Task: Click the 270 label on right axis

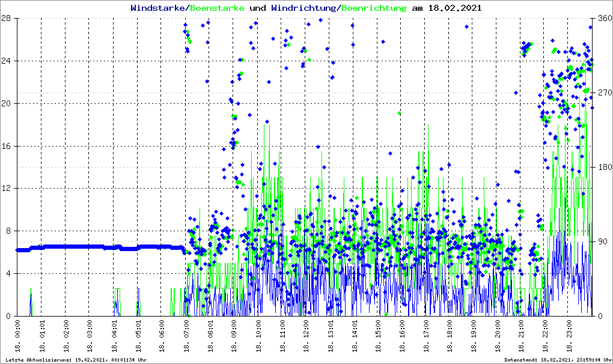Action: (x=603, y=93)
